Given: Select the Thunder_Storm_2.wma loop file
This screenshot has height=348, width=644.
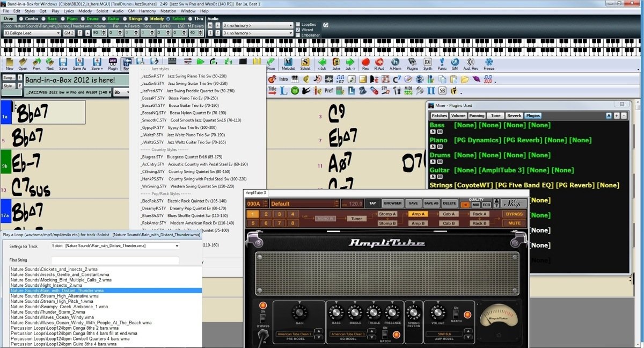Looking at the screenshot, I should pyautogui.click(x=106, y=311).
